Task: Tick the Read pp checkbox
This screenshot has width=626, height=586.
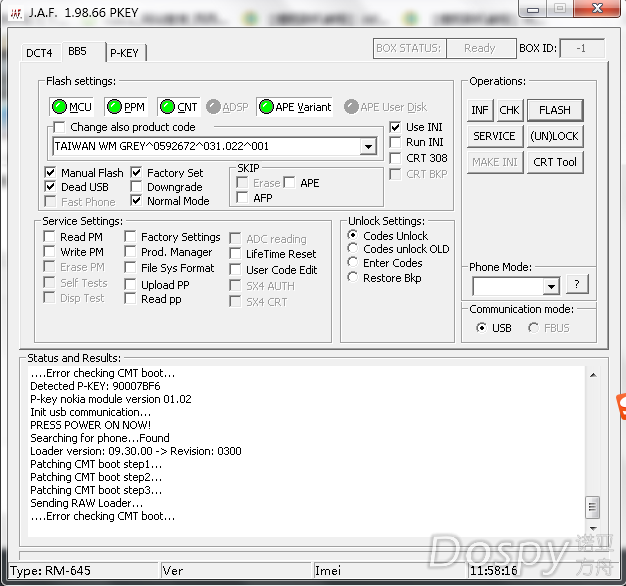Action: 130,298
